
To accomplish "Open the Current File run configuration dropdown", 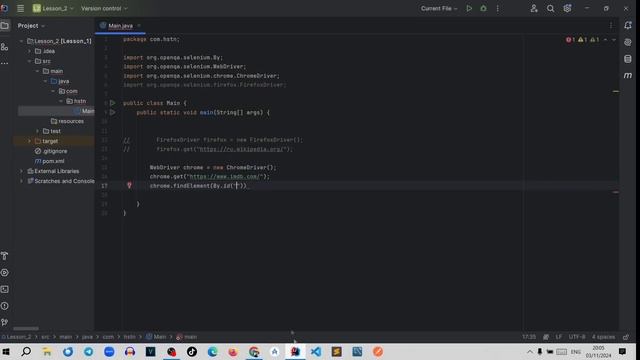I will coord(439,8).
